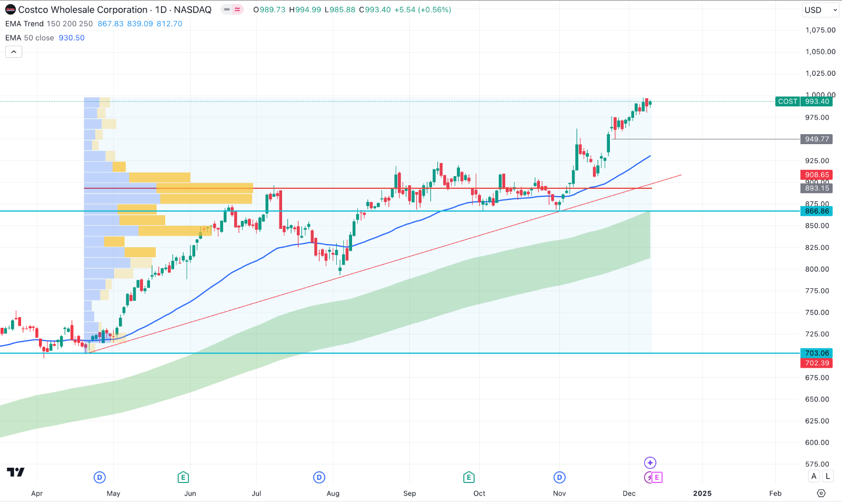This screenshot has width=842, height=504.
Task: Open the dividend marker near August
Action: (319, 477)
